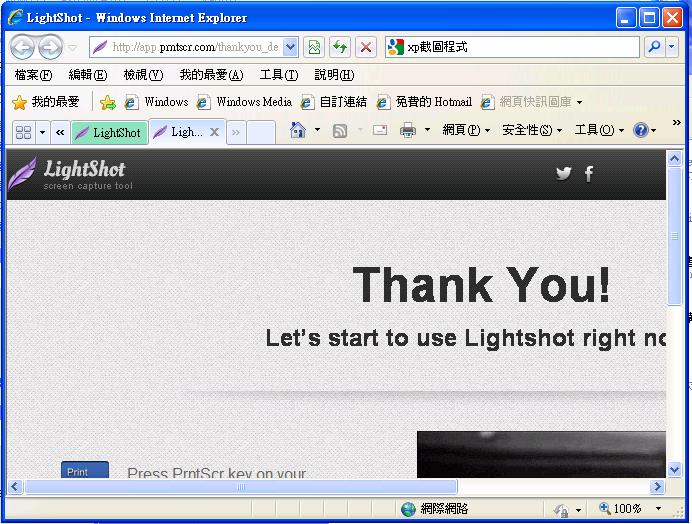Click the tab scroll right chevrons
Screen dimensions: 692x524
pos(236,132)
